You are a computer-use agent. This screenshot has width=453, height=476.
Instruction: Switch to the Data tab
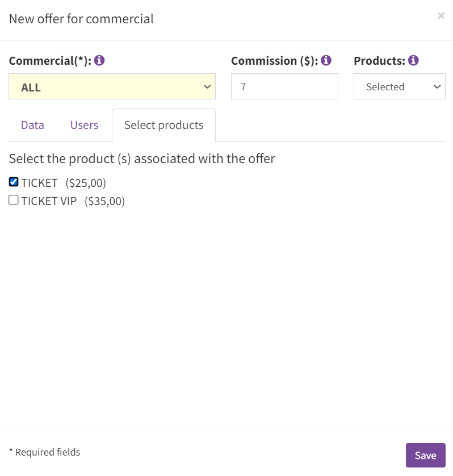(32, 125)
